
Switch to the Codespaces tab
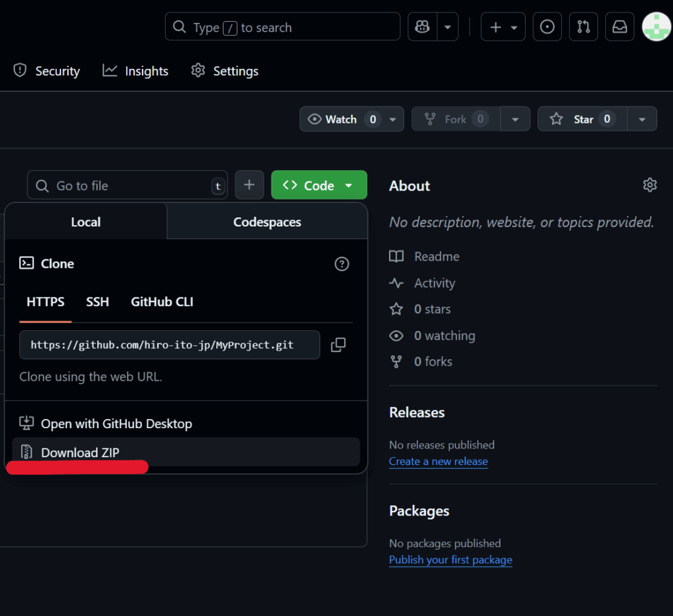(267, 222)
